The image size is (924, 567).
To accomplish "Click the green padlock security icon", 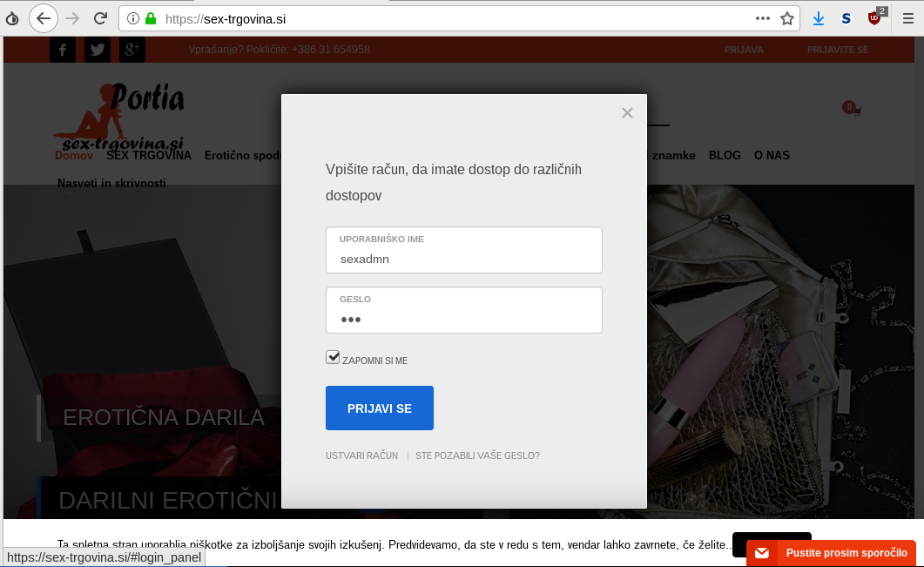I will pos(151,18).
